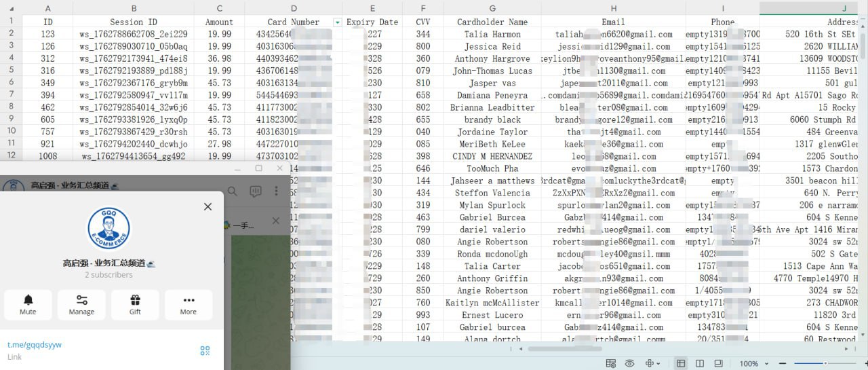Show the channel link QR code

pyautogui.click(x=205, y=350)
